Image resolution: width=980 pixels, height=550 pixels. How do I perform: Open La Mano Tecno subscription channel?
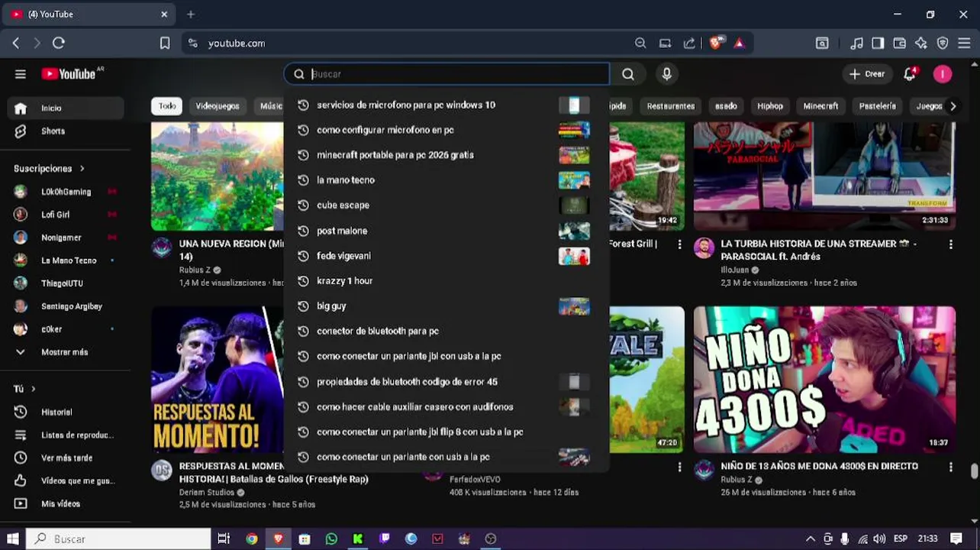[x=66, y=260]
